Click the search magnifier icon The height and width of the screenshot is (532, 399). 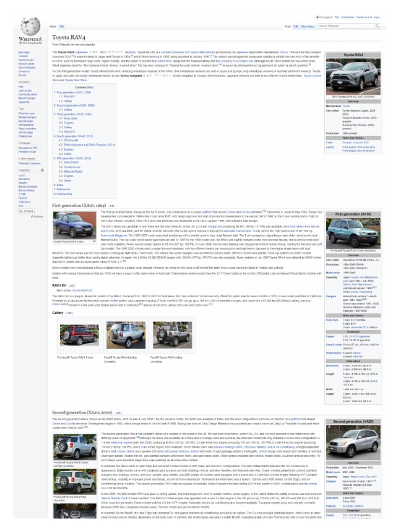(377, 26)
